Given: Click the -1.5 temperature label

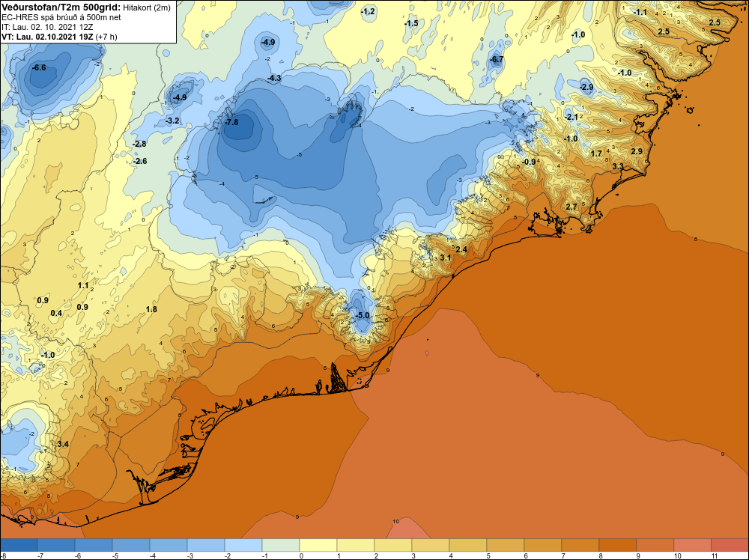Looking at the screenshot, I should [x=410, y=23].
